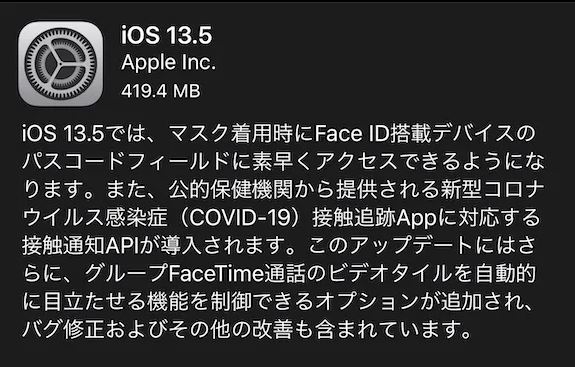Click the Face ID text in description

pyautogui.click(x=351, y=133)
